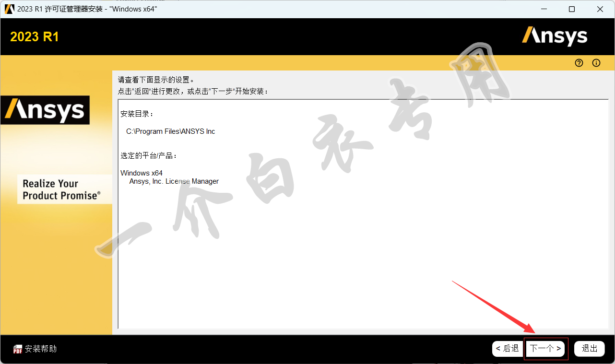Select Ansys, Inc. License Manager text
The image size is (615, 364).
[174, 181]
